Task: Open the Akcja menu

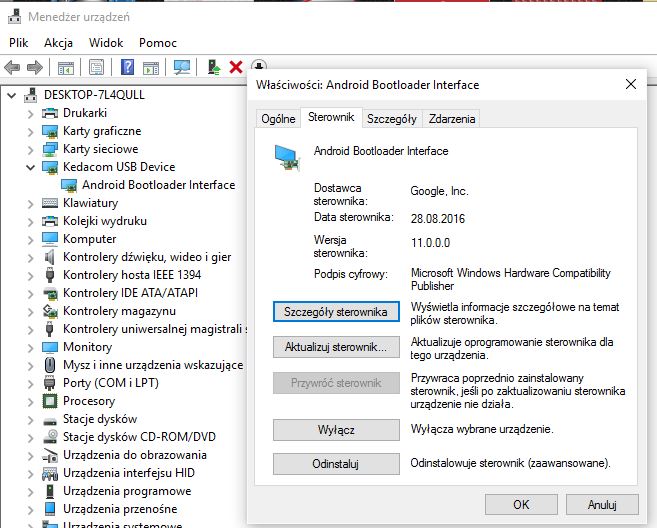Action: [x=58, y=43]
